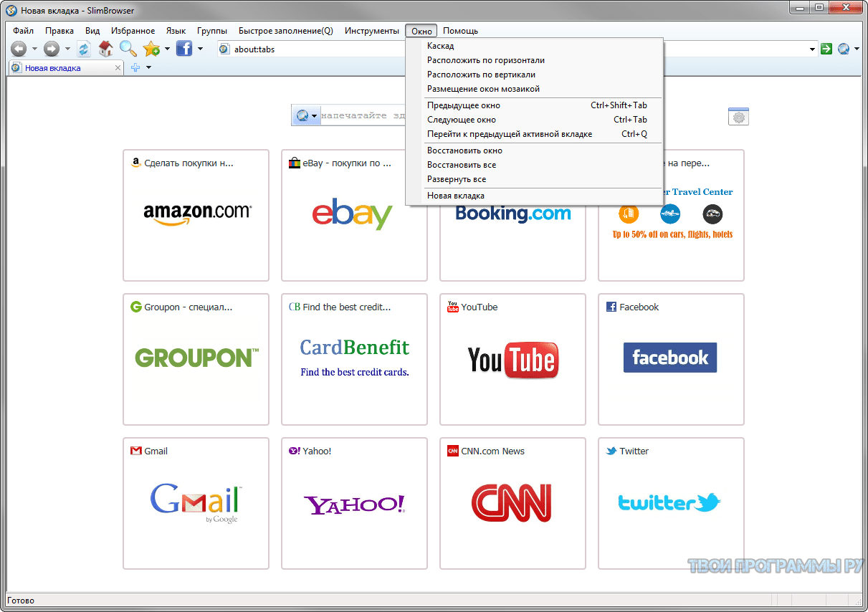868x612 pixels.
Task: Open the Помощь menu
Action: pyautogui.click(x=460, y=31)
